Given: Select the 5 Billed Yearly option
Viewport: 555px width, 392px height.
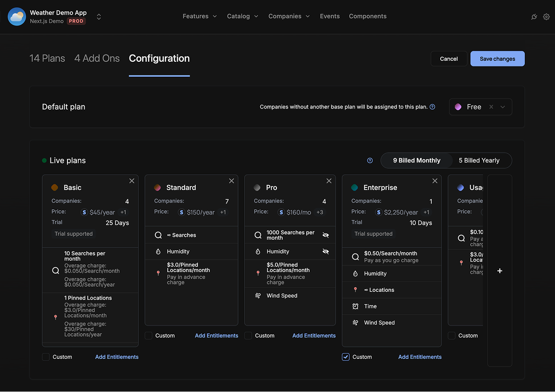Looking at the screenshot, I should tap(479, 160).
